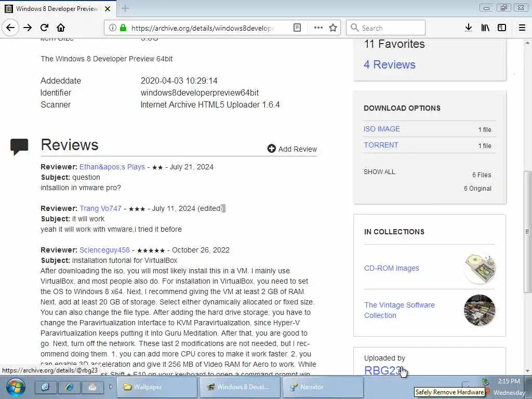The height and width of the screenshot is (399, 532).
Task: Open reviewer Ethan&apos;s Plays profile
Action: point(112,167)
